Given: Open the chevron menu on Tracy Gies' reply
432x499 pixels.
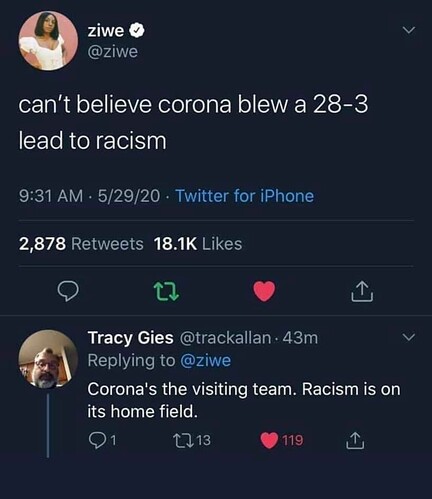Looking at the screenshot, I should [409, 337].
